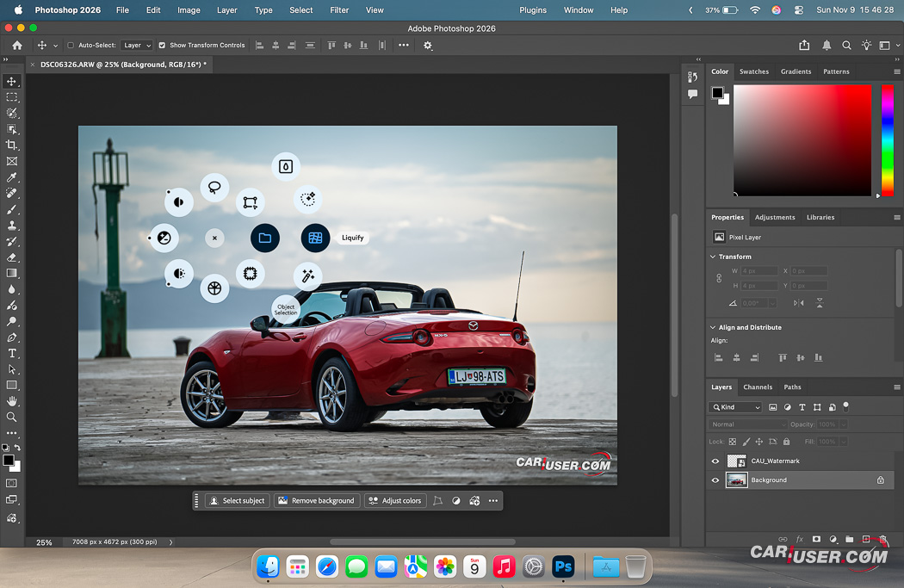Enable the Auto-Select checkbox

71,46
